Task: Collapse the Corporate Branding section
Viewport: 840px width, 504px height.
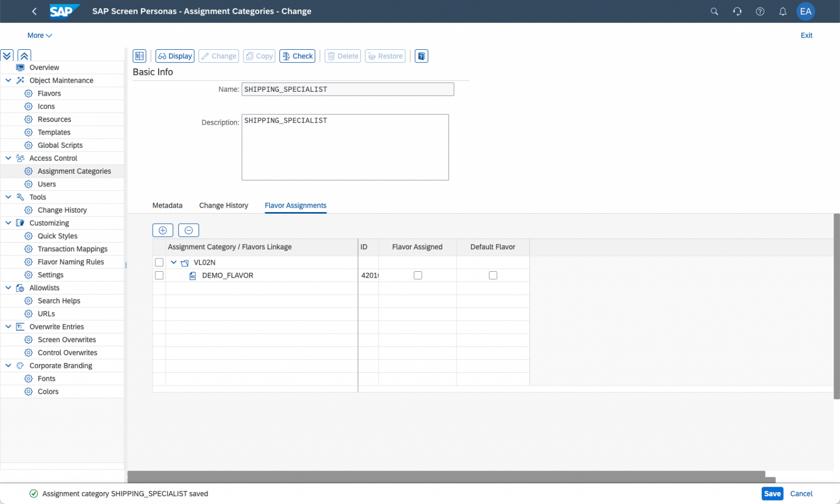Action: 8,365
